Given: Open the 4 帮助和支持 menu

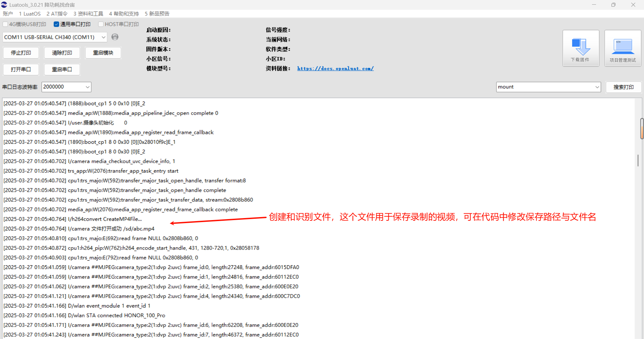Looking at the screenshot, I should point(124,14).
